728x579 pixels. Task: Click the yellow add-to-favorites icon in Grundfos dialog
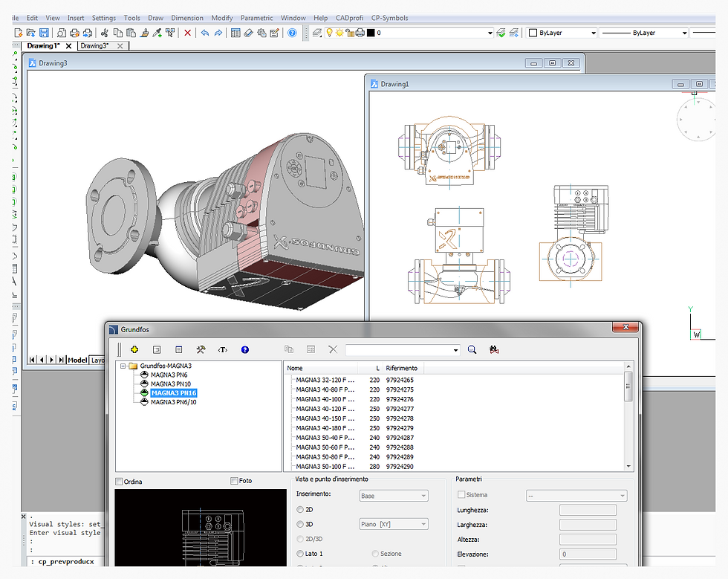click(134, 349)
